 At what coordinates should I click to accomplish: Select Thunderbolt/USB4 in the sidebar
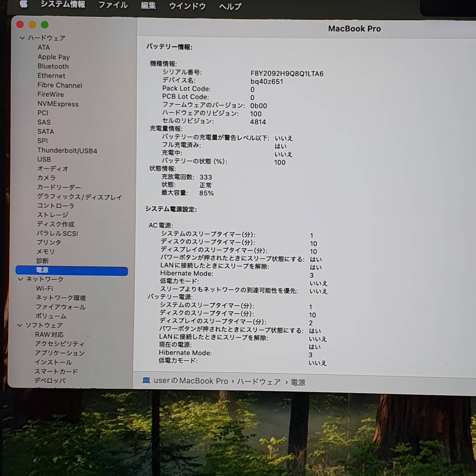click(67, 150)
